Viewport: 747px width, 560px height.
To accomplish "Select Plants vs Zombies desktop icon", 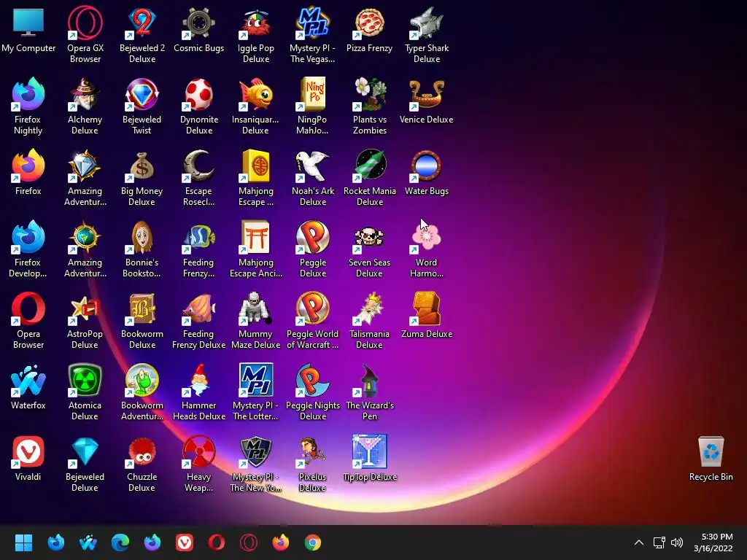I will [x=369, y=94].
